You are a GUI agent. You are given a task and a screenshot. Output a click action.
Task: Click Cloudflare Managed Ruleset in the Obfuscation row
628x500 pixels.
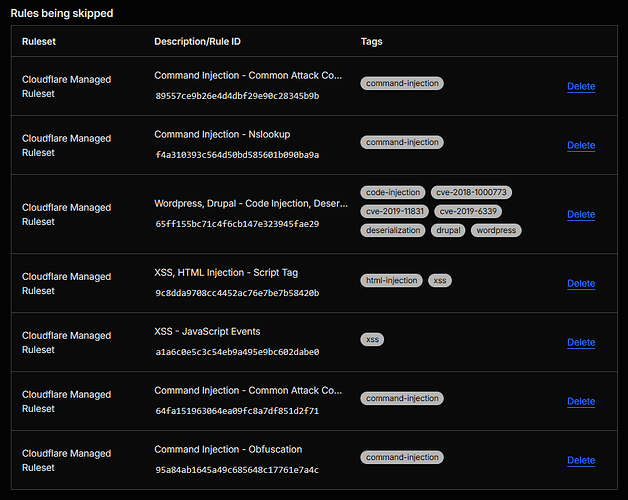pyautogui.click(x=66, y=460)
